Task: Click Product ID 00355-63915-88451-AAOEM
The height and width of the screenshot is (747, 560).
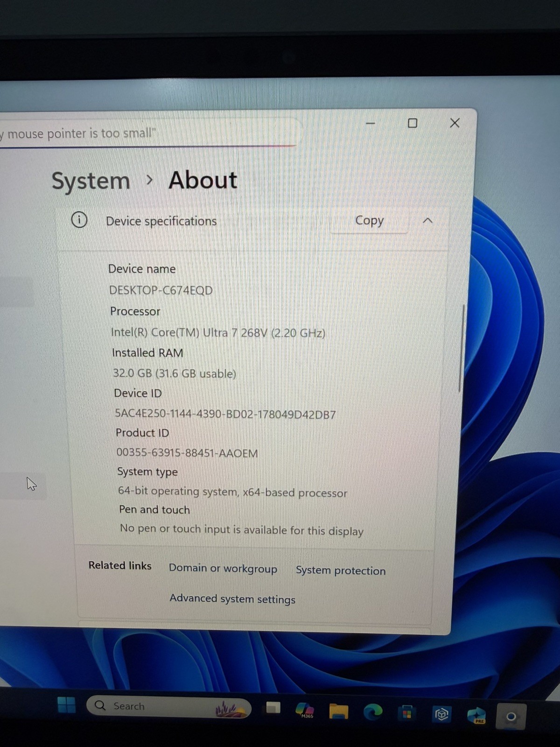Action: pyautogui.click(x=187, y=453)
